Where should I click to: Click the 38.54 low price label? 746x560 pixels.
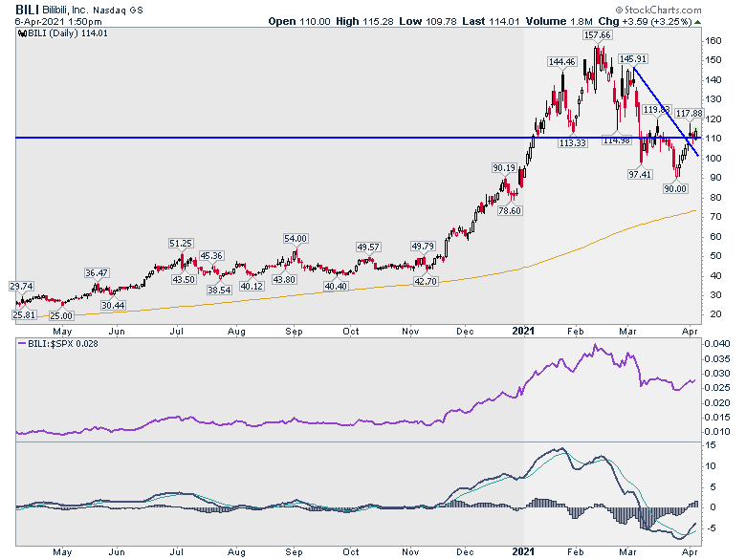[x=219, y=290]
